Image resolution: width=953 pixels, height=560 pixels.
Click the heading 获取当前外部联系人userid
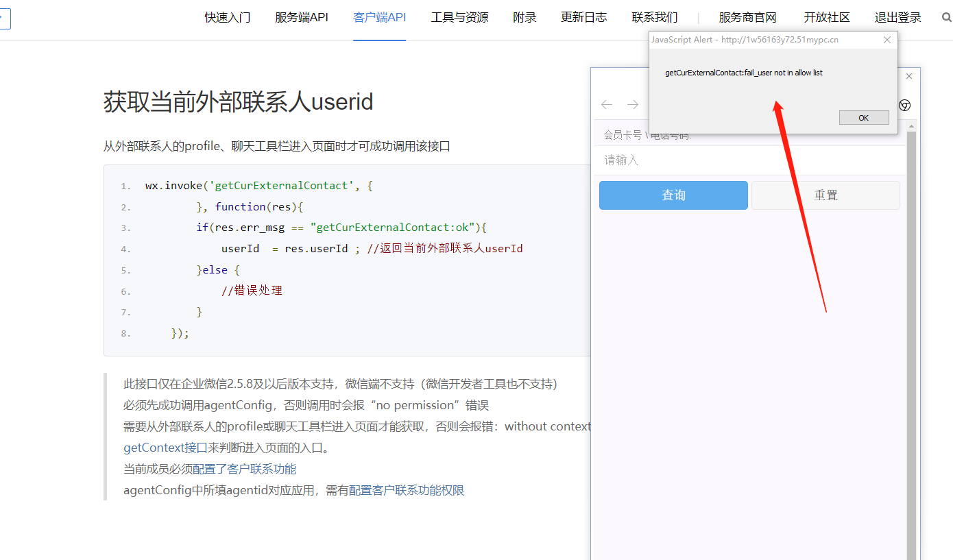[x=239, y=102]
